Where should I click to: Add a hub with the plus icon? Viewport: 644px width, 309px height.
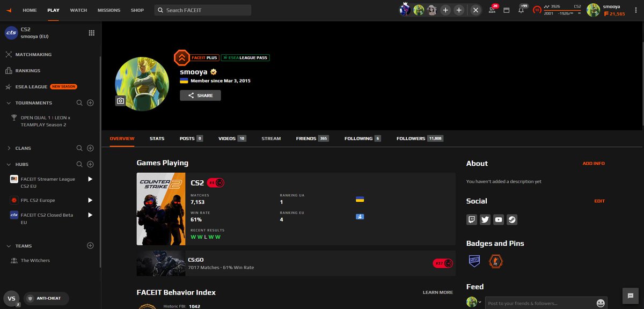click(x=90, y=164)
